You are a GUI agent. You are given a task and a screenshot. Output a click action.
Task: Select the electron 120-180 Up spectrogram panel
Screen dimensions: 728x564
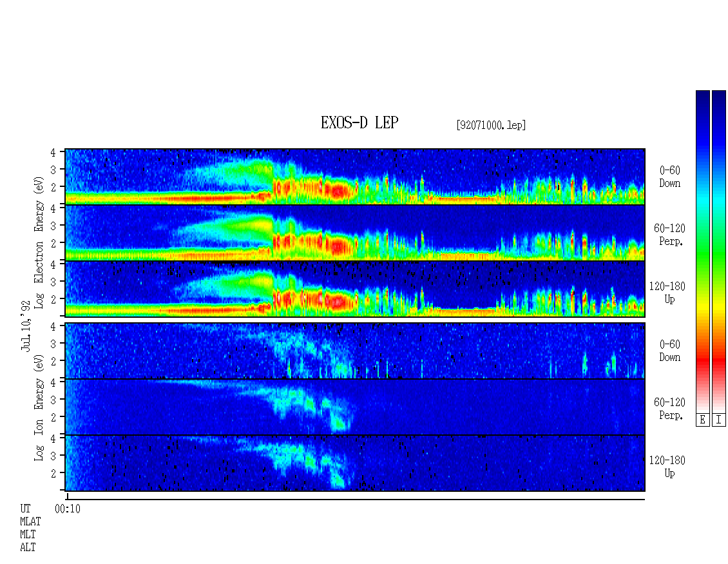[355, 289]
